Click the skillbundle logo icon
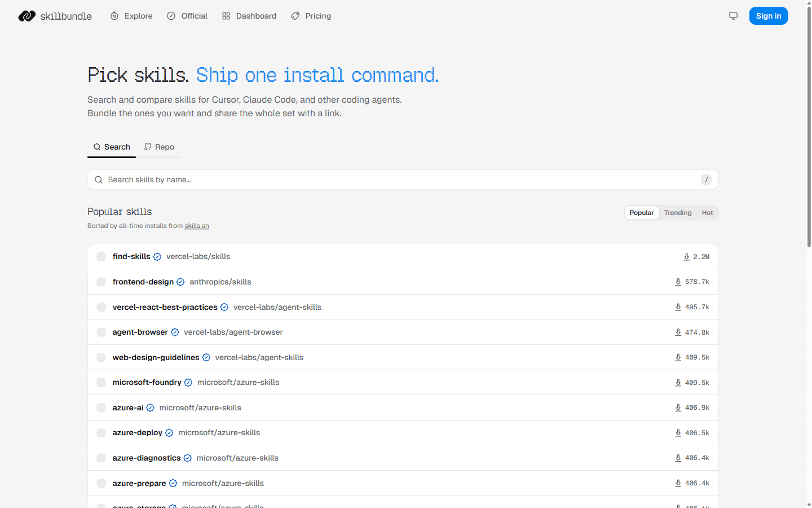 pos(27,16)
